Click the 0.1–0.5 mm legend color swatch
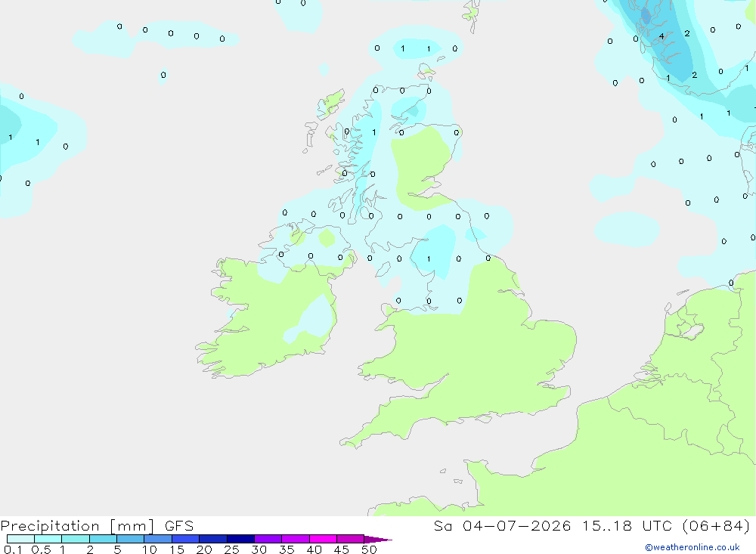Screen dimensions: 756x554 pyautogui.click(x=20, y=539)
